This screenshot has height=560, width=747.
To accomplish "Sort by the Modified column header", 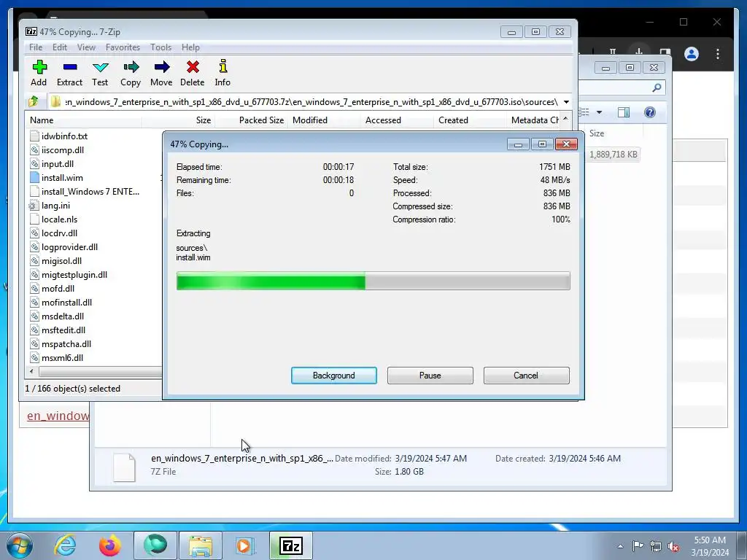I will pos(324,120).
